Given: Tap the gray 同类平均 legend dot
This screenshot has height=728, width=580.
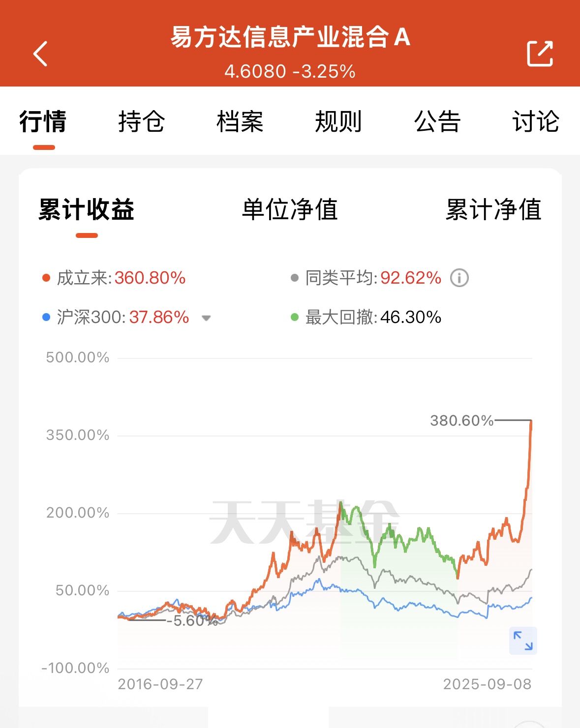Looking at the screenshot, I should [x=295, y=278].
